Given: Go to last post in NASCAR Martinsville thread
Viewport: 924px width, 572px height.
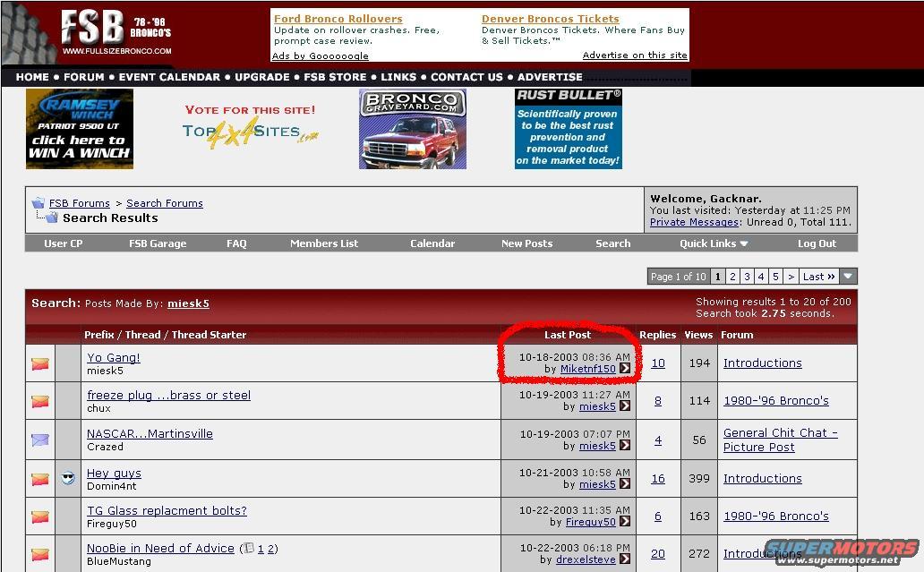Looking at the screenshot, I should (625, 446).
